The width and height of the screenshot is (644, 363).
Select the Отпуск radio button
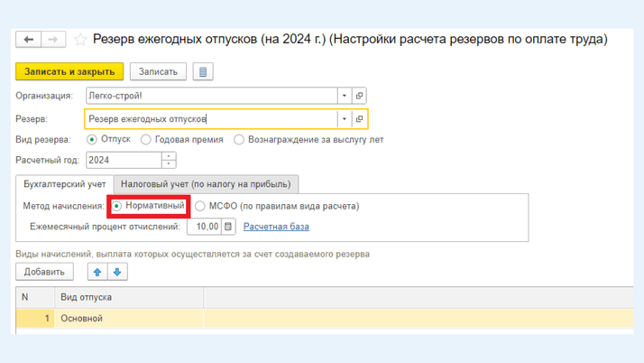click(92, 139)
